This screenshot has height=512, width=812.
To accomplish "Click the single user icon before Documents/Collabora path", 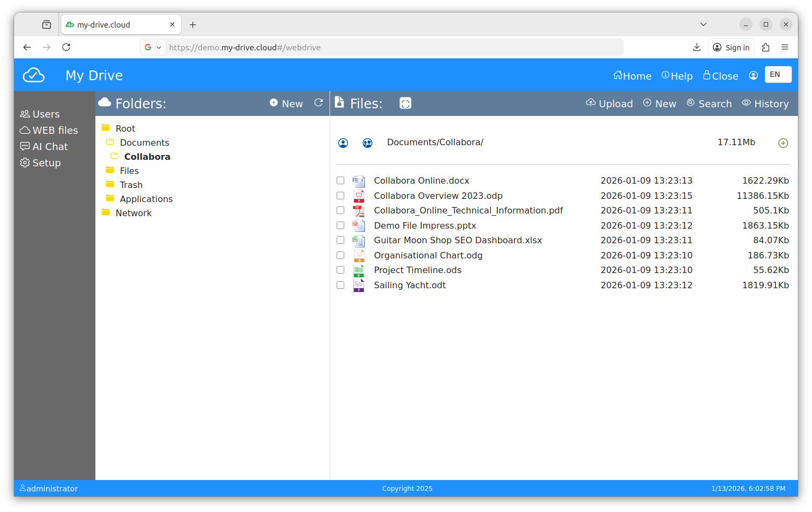I will tap(343, 143).
